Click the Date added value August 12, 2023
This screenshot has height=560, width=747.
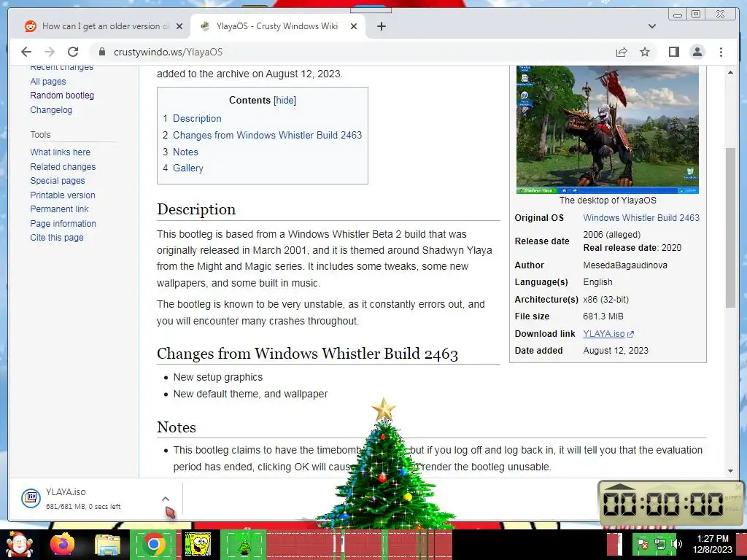coord(616,351)
